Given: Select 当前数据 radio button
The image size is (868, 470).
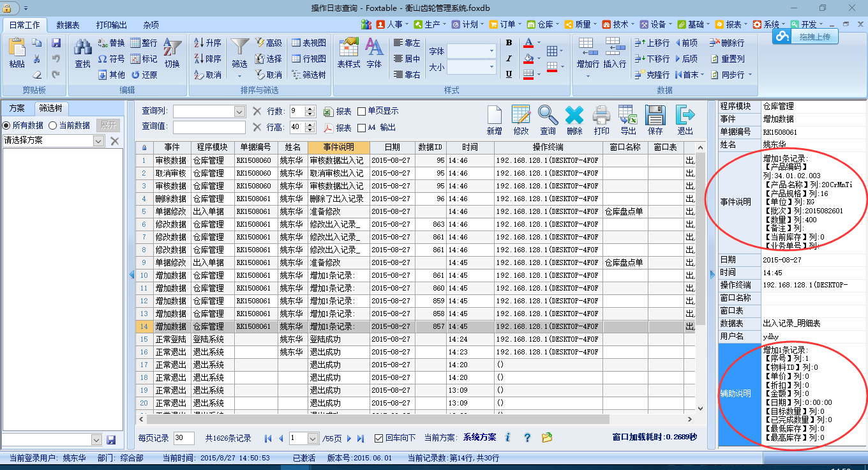Looking at the screenshot, I should [53, 125].
